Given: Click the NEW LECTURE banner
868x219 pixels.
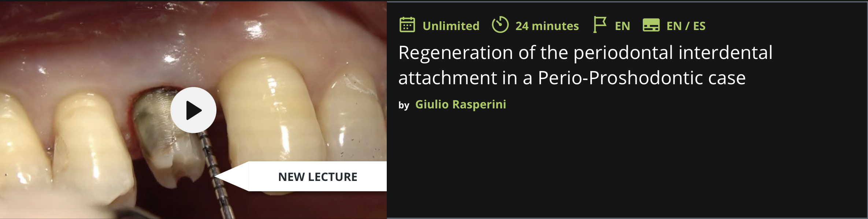Looking at the screenshot, I should [x=318, y=177].
